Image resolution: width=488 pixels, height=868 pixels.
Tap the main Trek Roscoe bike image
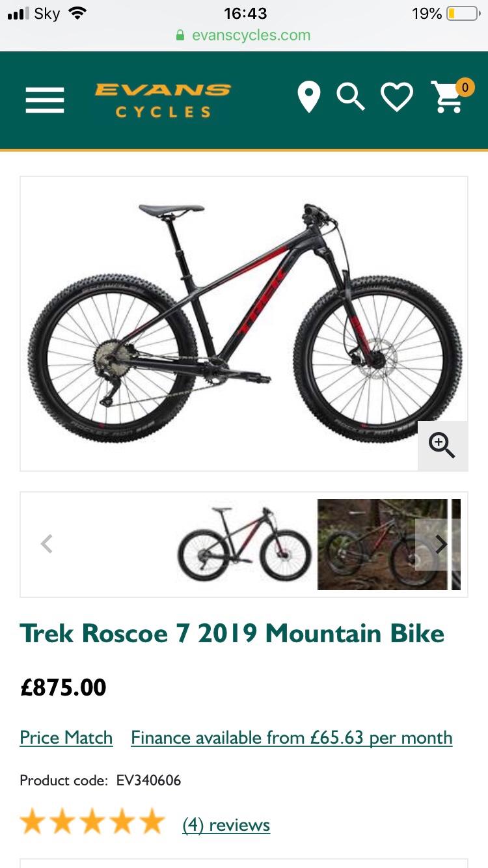click(244, 323)
